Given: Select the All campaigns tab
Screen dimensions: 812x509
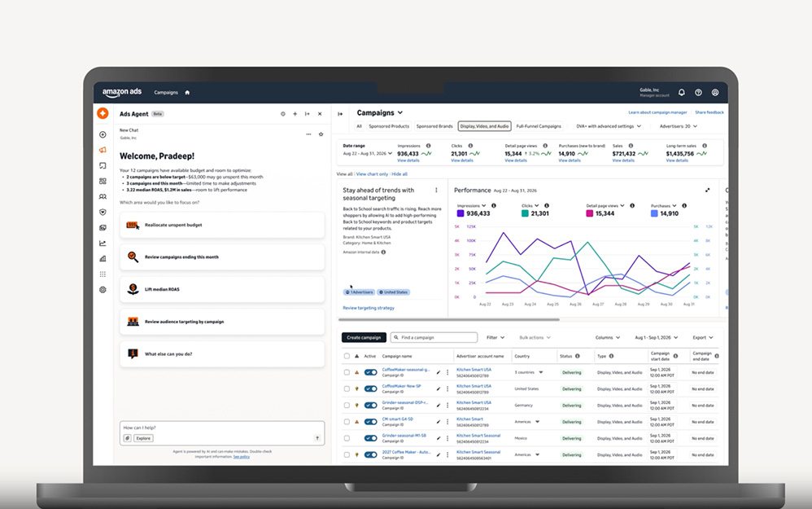Looking at the screenshot, I should tap(359, 126).
